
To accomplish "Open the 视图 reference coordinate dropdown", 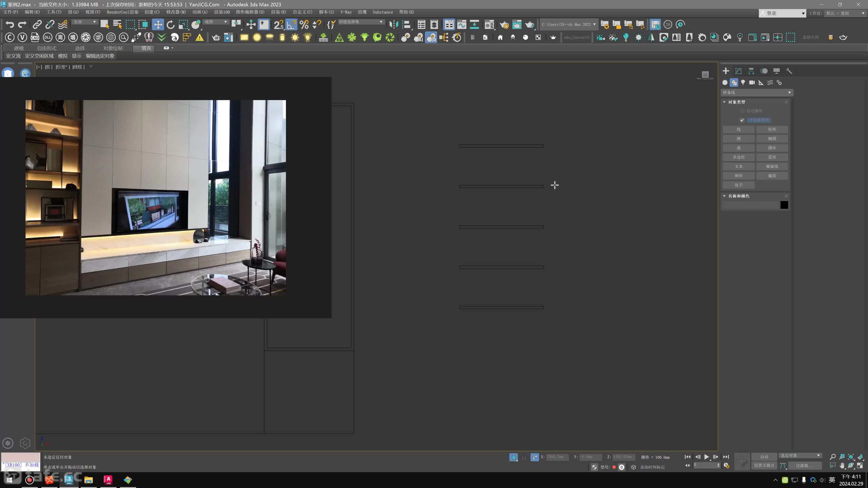I will (x=216, y=22).
